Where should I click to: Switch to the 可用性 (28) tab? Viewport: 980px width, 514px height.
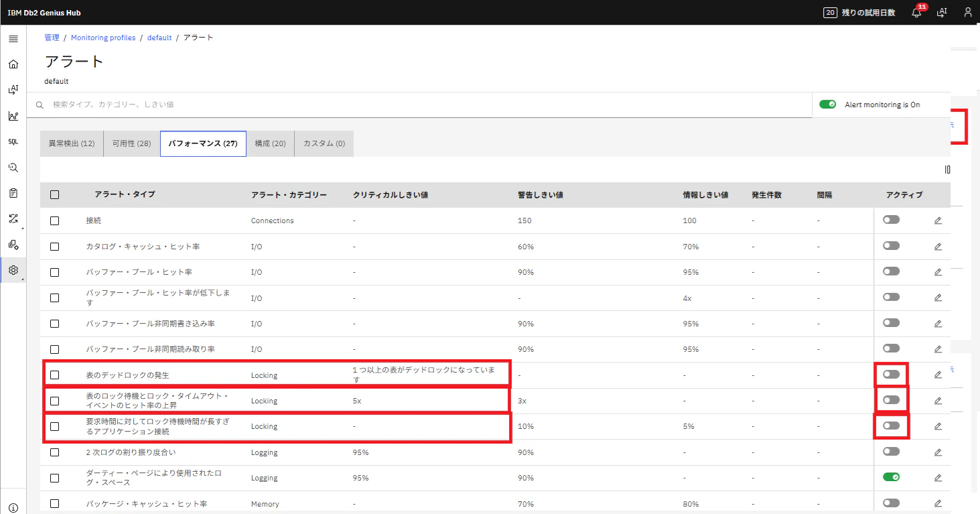(x=132, y=143)
